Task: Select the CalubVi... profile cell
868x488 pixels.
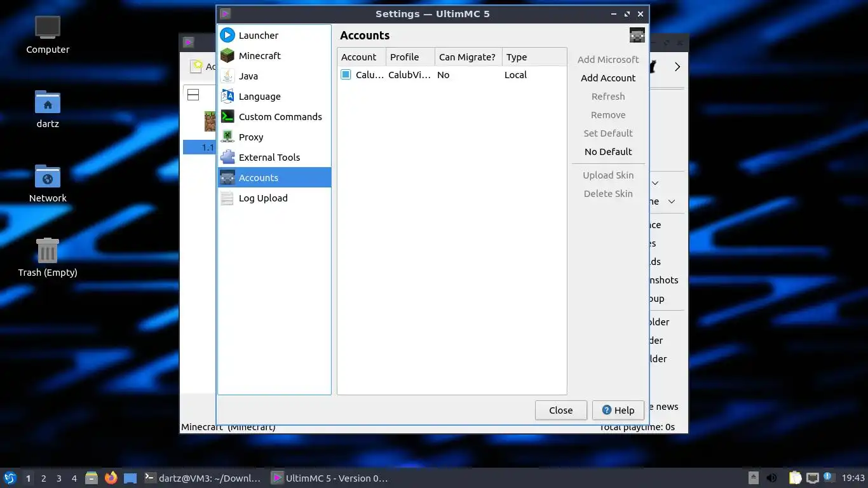Action: pos(410,75)
